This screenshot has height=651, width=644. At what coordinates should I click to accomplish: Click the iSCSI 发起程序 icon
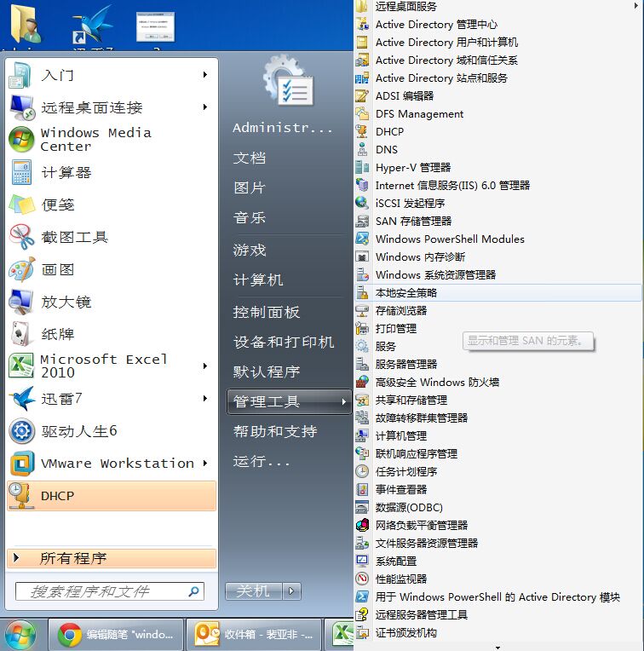[x=362, y=203]
